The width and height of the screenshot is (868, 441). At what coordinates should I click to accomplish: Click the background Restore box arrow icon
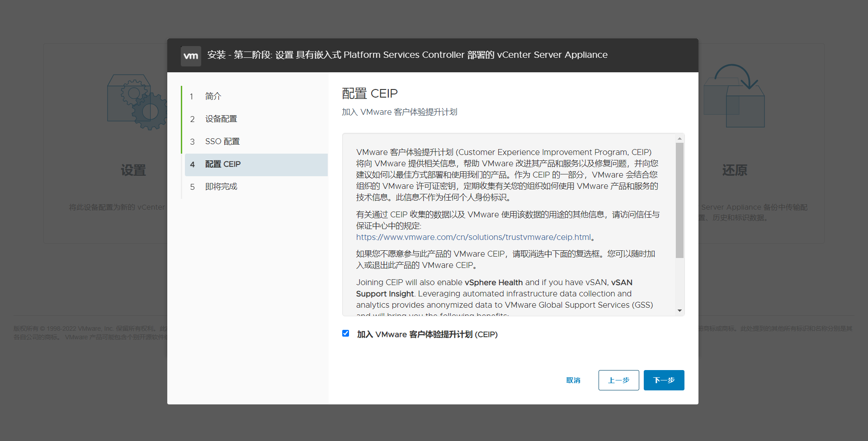(734, 96)
